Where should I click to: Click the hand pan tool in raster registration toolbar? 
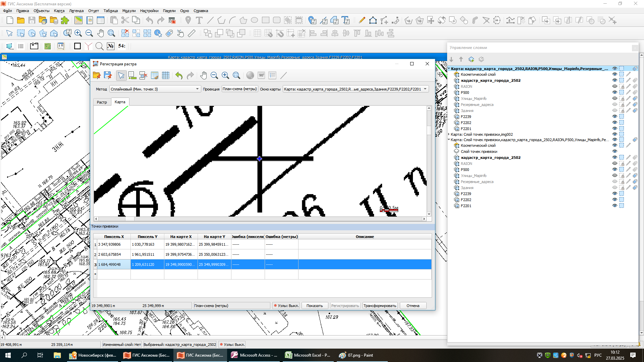(203, 75)
